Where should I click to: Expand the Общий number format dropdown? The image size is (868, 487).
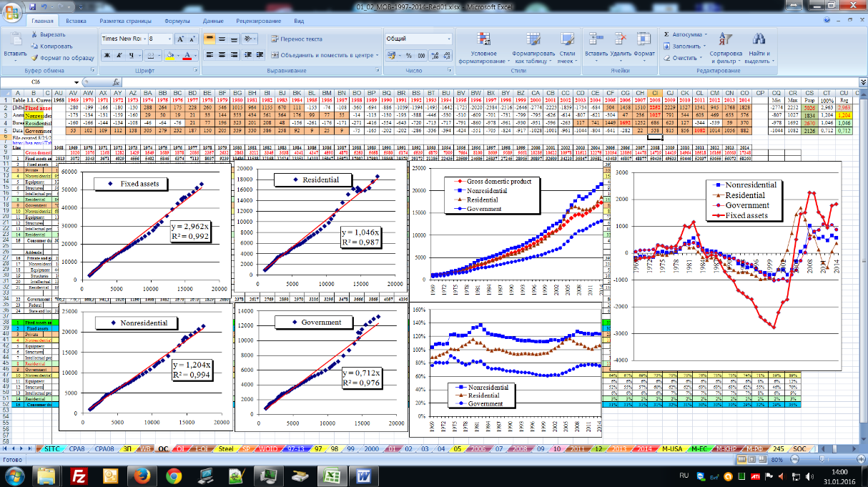click(448, 39)
